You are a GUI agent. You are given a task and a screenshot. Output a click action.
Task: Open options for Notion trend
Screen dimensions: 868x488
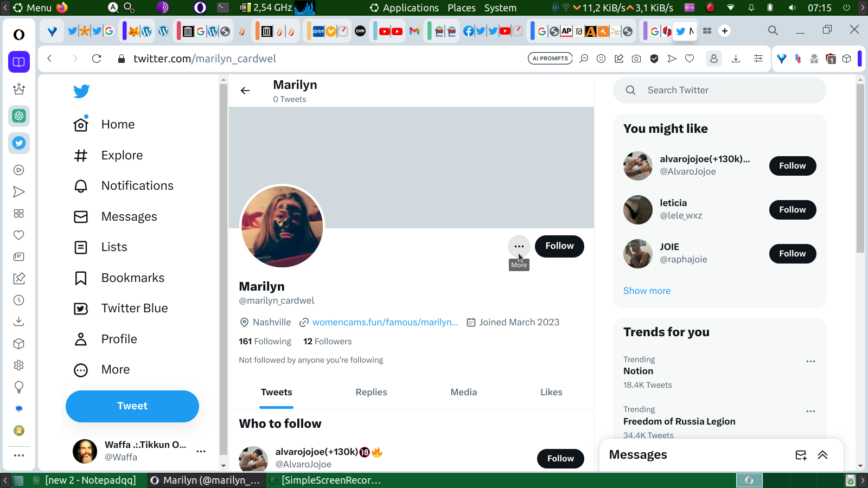tap(810, 361)
